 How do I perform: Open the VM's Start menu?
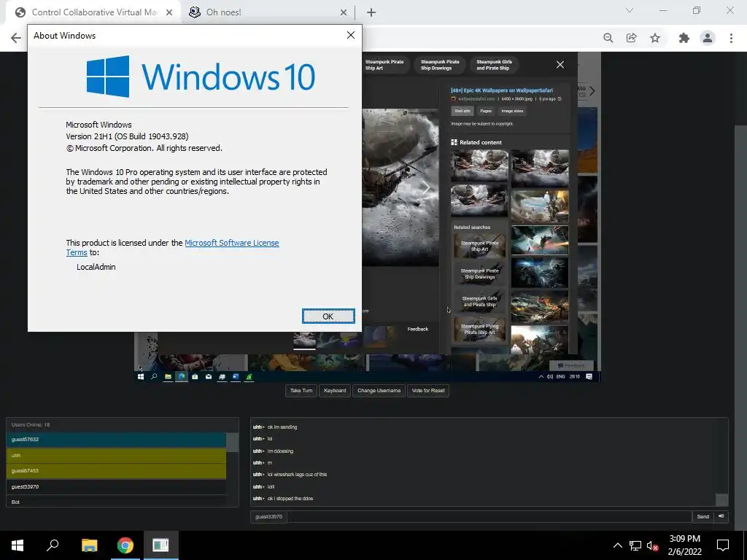coord(141,377)
